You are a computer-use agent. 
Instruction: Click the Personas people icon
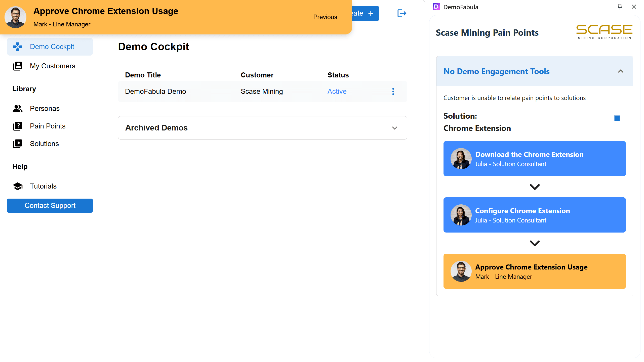[x=18, y=109]
